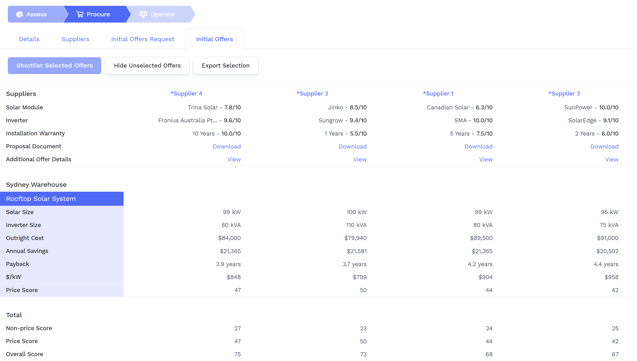Viewport: 637px width, 361px height.
Task: View additional offer details for Supplier 1
Action: coord(486,159)
